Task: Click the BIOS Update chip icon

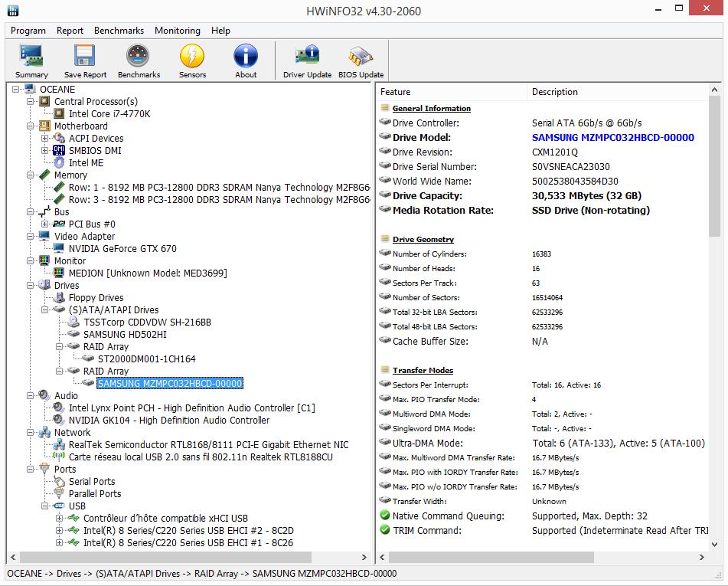Action: point(361,61)
